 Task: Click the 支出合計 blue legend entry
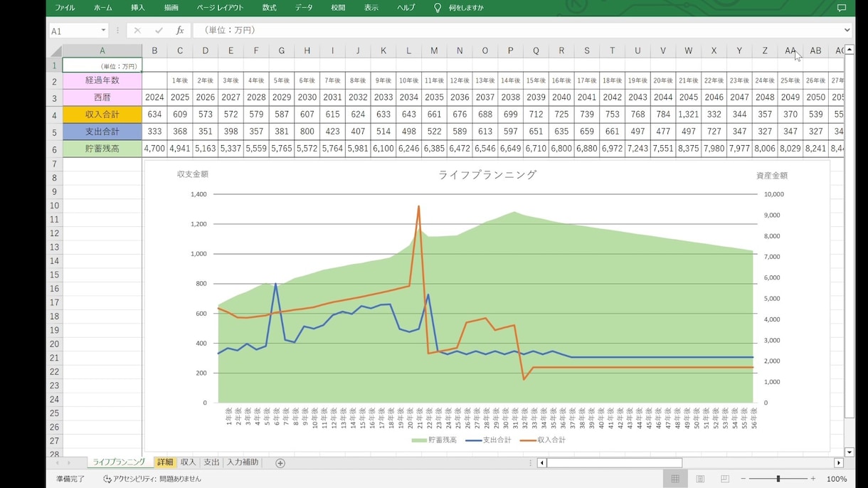[x=488, y=440]
